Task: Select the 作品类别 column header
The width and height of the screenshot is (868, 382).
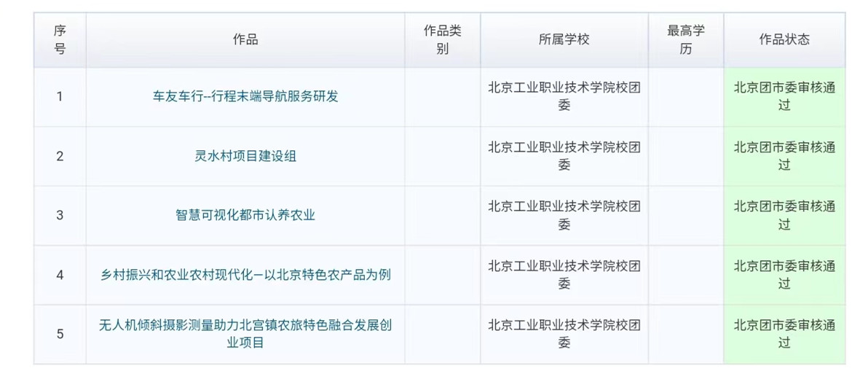Action: coord(442,40)
